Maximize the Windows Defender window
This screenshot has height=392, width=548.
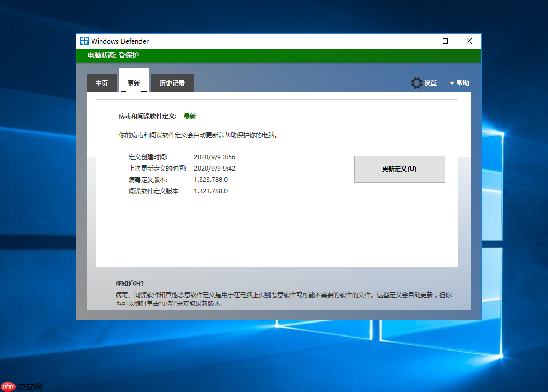(x=445, y=41)
